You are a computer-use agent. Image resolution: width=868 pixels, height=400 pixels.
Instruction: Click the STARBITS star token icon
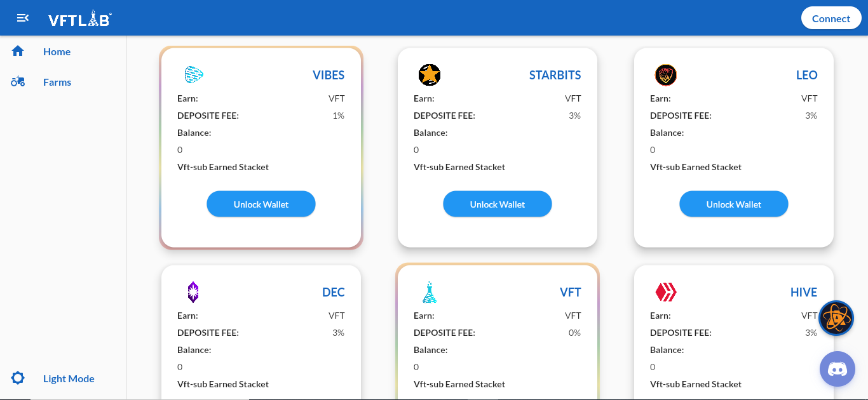[x=430, y=75]
